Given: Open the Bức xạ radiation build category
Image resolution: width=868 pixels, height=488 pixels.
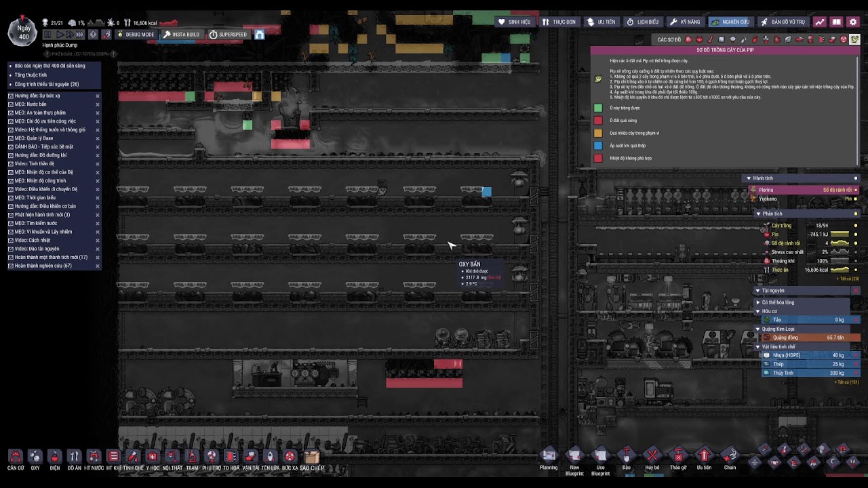Looking at the screenshot, I should pyautogui.click(x=290, y=457).
